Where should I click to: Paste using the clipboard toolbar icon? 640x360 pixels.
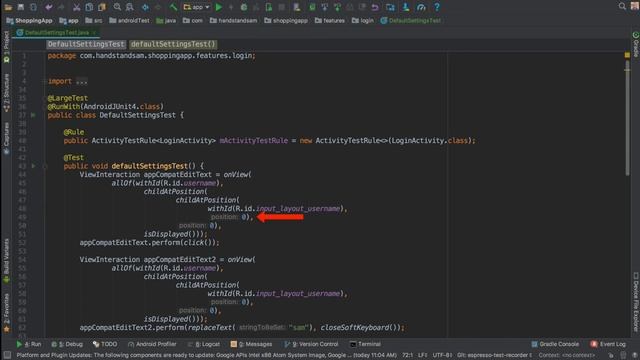tap(102, 7)
